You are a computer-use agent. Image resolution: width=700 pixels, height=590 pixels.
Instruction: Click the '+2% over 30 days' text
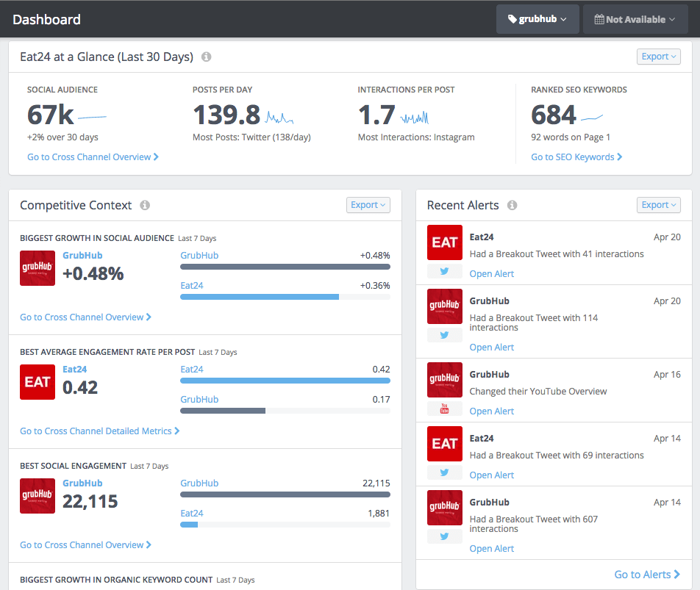pyautogui.click(x=63, y=137)
